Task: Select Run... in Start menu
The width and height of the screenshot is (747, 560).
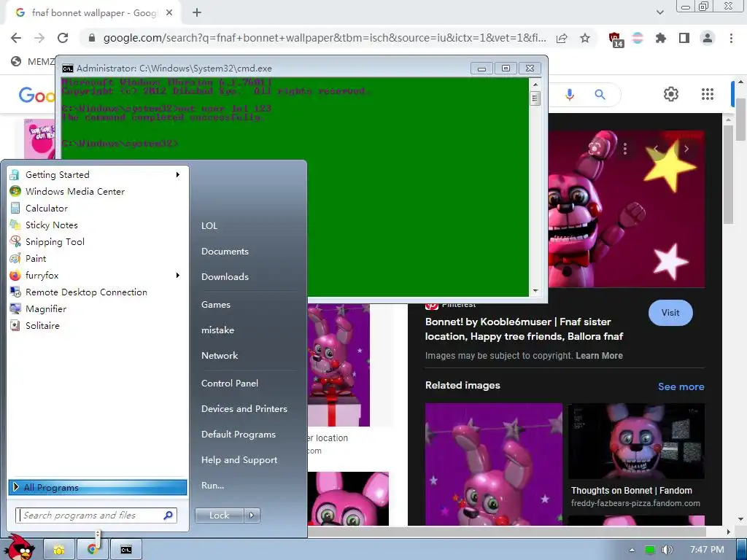Action: pos(212,485)
